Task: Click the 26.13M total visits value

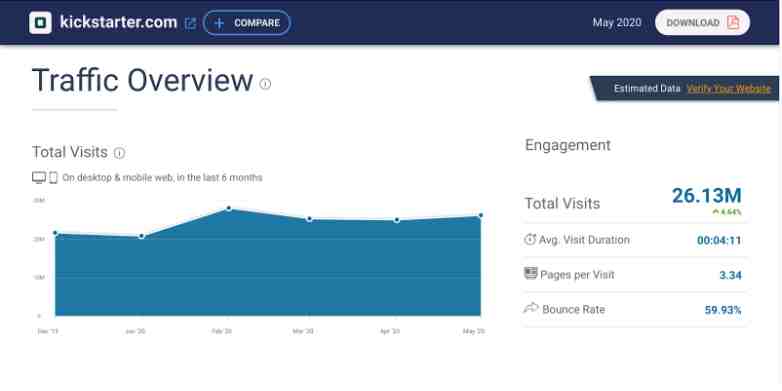Action: (x=707, y=196)
